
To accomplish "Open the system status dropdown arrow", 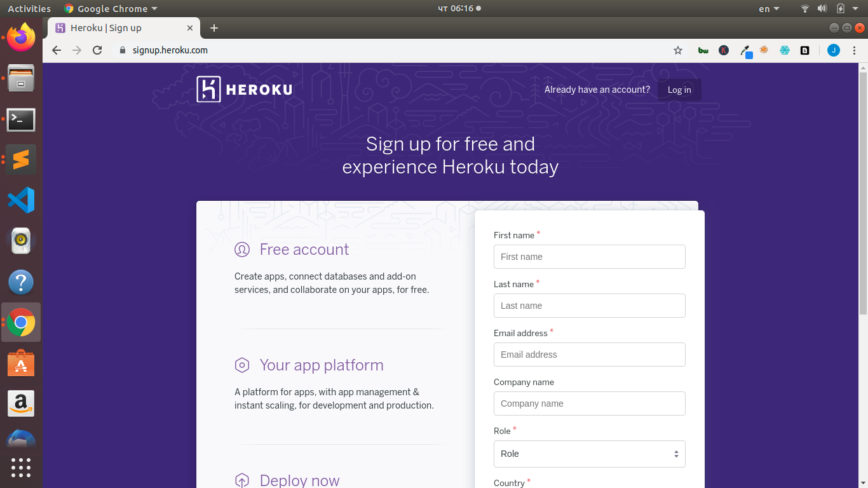I will pos(855,8).
